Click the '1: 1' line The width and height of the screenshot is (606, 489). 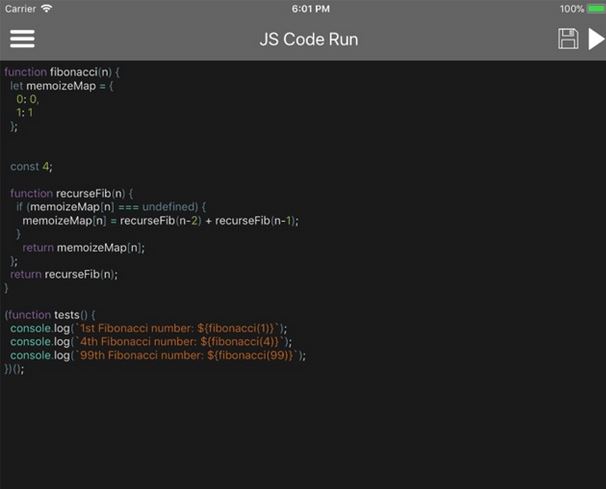click(x=25, y=112)
